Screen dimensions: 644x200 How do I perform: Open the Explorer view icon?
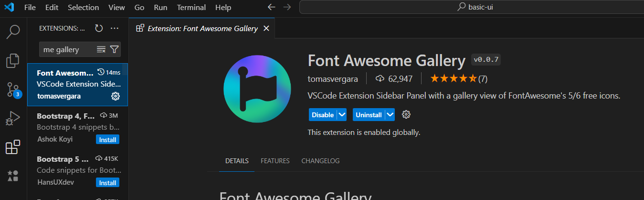coord(13,61)
